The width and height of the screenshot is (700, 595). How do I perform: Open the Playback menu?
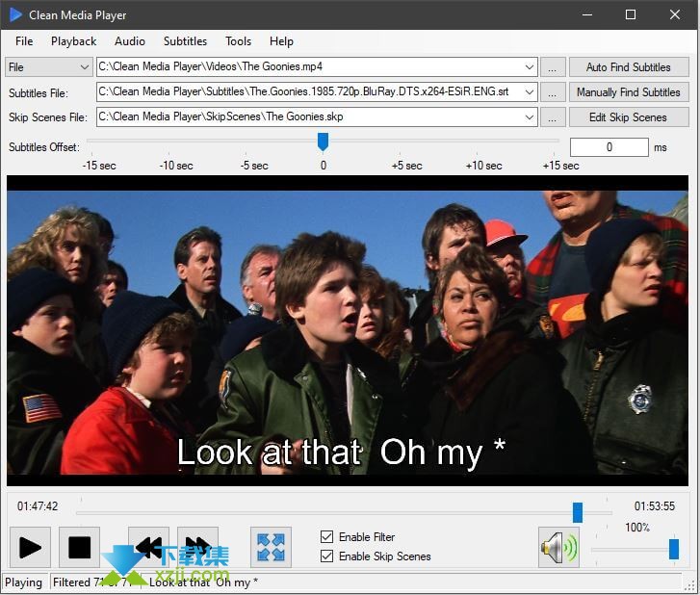[74, 41]
